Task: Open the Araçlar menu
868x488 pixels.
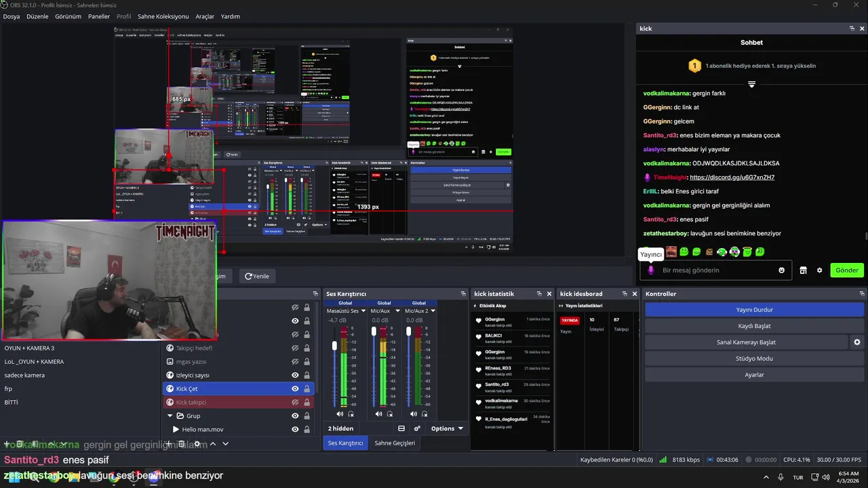Action: (x=205, y=16)
